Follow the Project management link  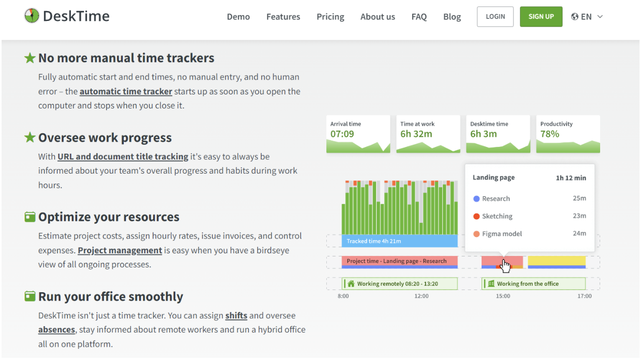(120, 250)
